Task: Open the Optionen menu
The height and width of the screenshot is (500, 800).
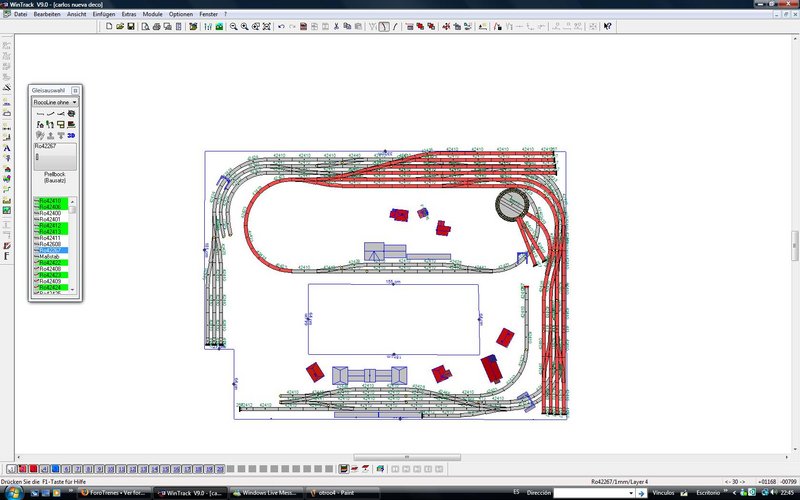Action: (181, 14)
